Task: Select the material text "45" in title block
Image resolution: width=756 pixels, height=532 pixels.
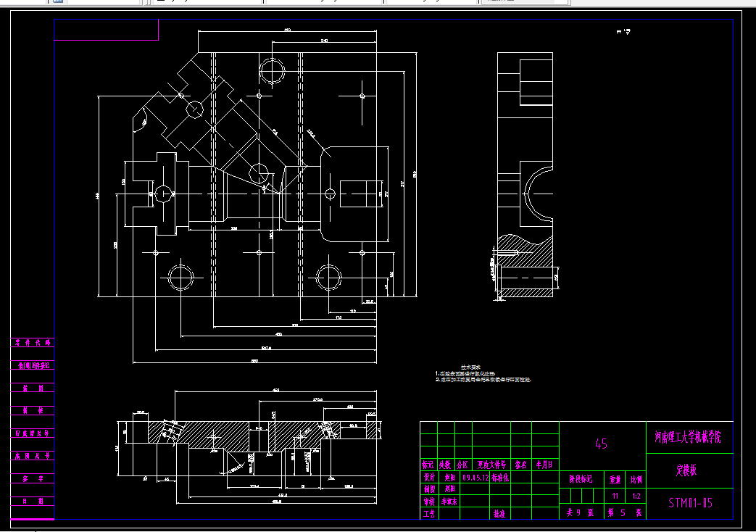Action: tap(601, 444)
